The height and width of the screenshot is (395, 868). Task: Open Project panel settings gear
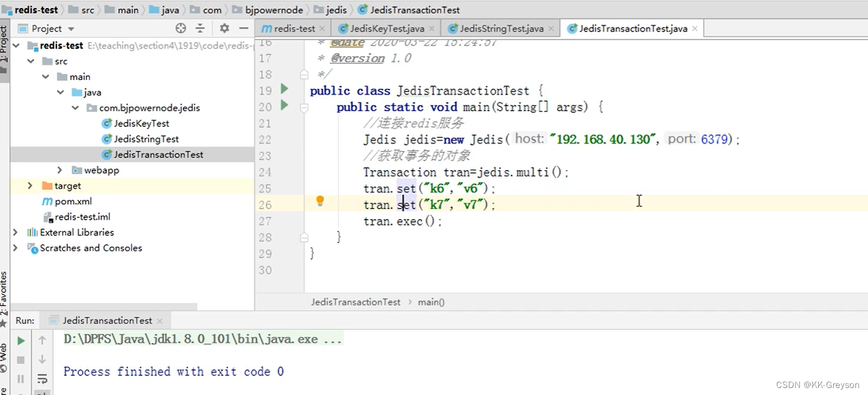point(225,28)
